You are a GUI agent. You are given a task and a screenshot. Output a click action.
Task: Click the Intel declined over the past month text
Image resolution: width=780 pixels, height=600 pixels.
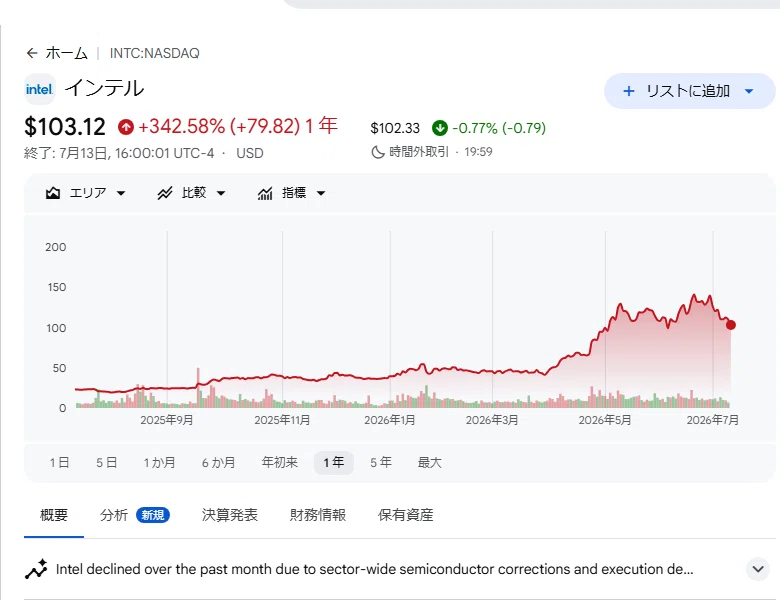pyautogui.click(x=374, y=569)
